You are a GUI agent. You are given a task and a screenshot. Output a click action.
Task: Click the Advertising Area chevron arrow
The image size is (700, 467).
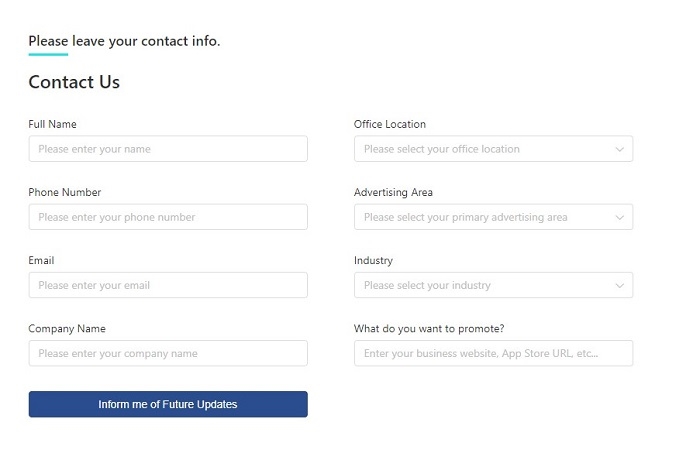[x=619, y=217]
